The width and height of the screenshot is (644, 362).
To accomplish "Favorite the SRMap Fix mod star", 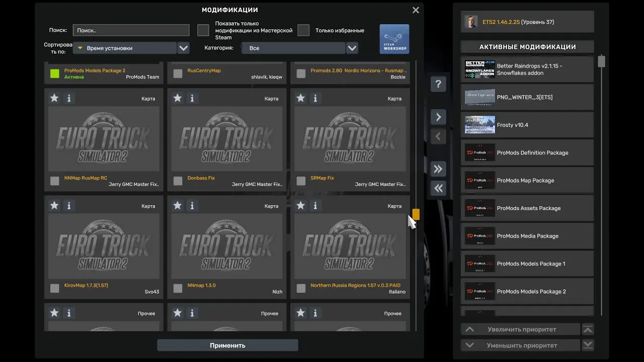I will coord(301,98).
